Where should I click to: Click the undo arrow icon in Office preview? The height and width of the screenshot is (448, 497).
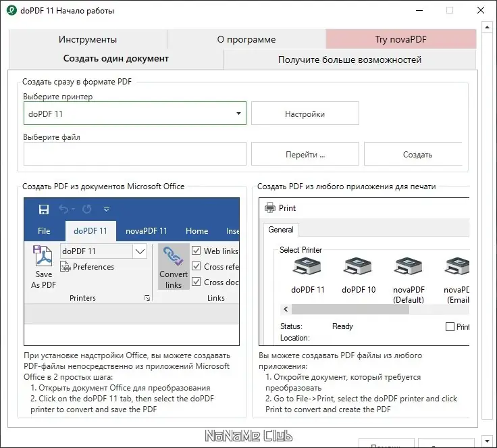64,209
